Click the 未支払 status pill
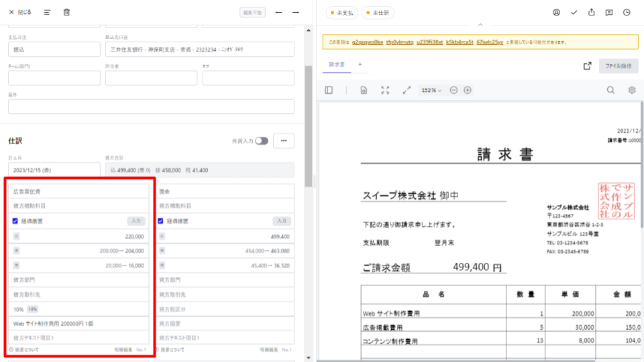The width and height of the screenshot is (644, 362). point(341,13)
